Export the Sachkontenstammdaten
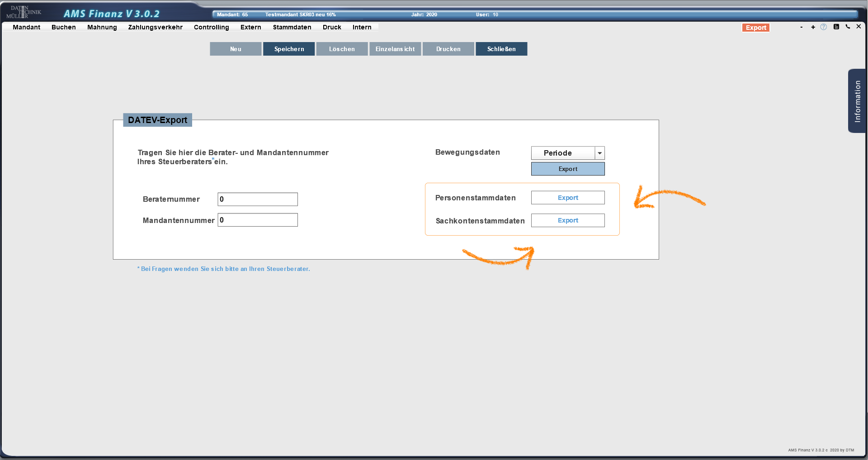Image resolution: width=868 pixels, height=460 pixels. [568, 220]
